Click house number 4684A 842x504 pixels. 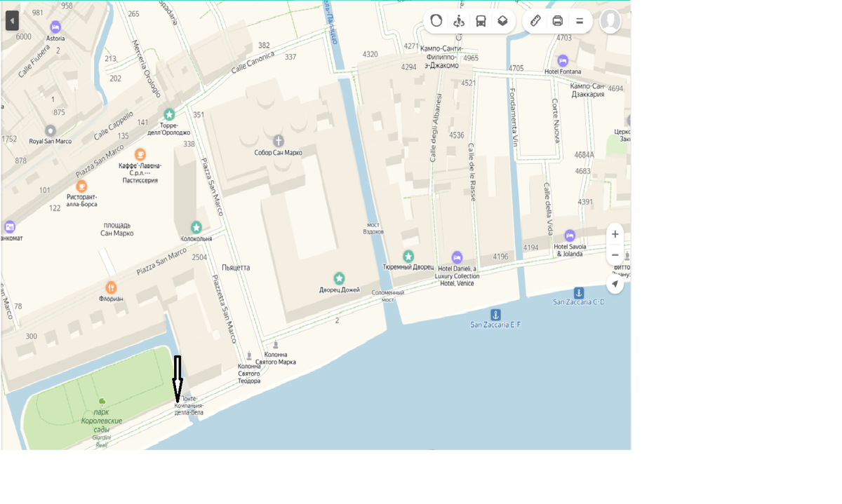tap(584, 155)
